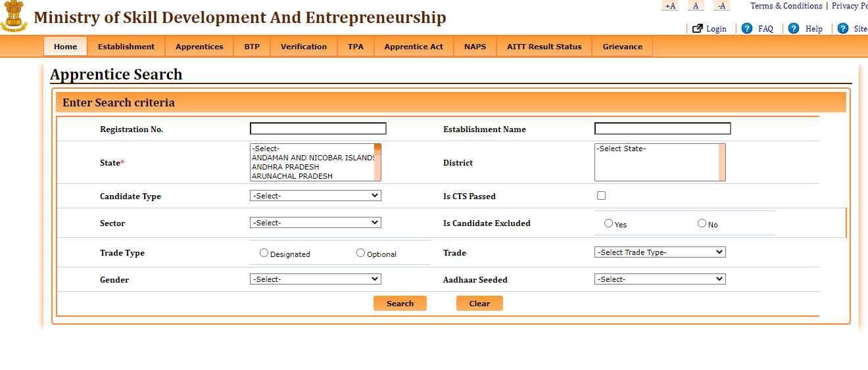Focus the Registration No. input field
The height and width of the screenshot is (370, 868).
tap(318, 129)
